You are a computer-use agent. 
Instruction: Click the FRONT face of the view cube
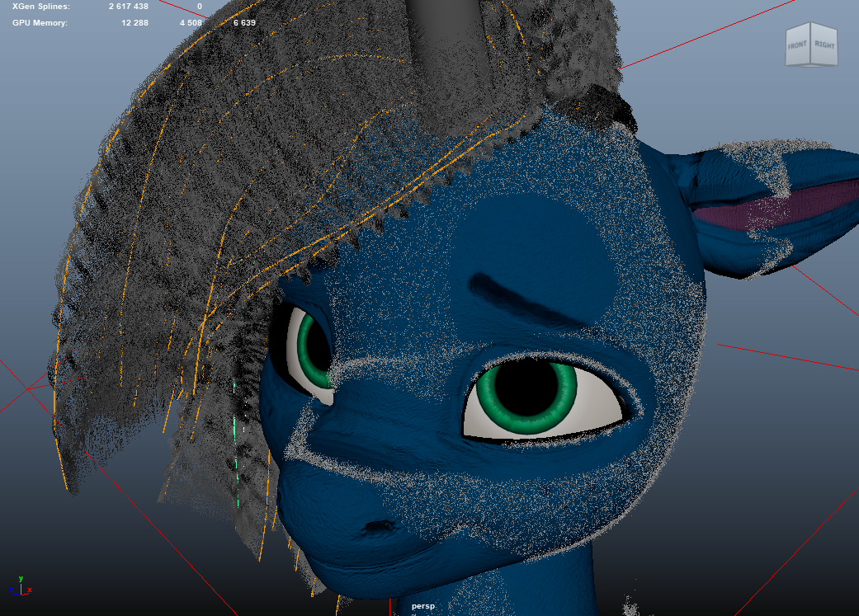point(798,45)
